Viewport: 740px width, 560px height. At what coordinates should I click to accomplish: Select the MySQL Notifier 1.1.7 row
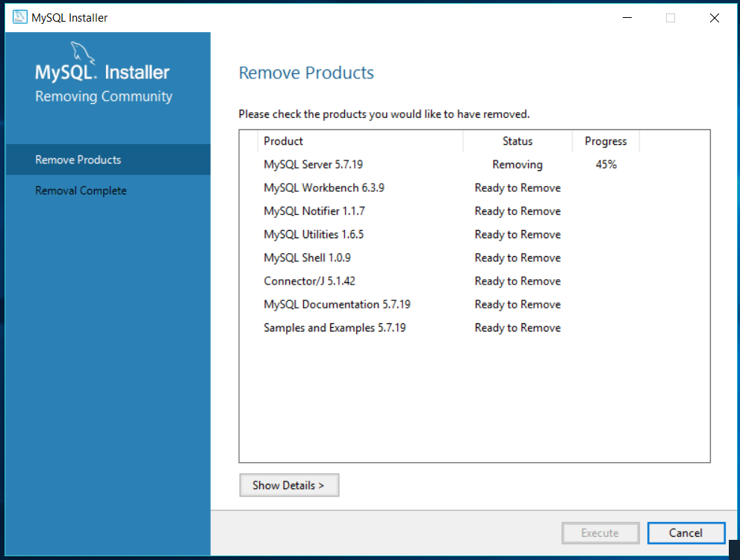(474, 211)
